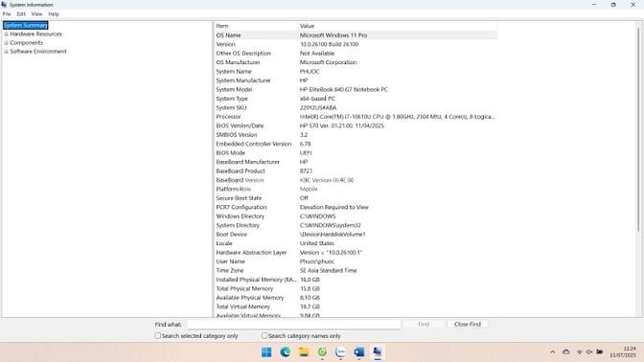This screenshot has height=362, width=644.
Task: Select the SMBIOS Version row label
Action: pyautogui.click(x=237, y=135)
